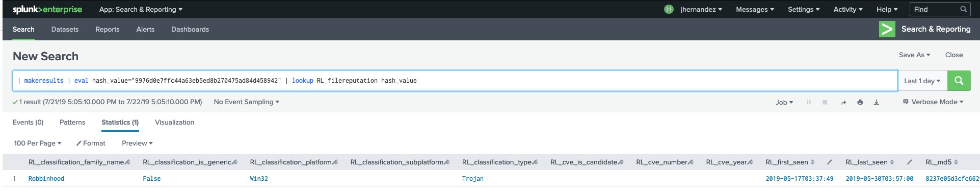Expand the Verbose Mode dropdown
Screen dimensions: 980x192
(933, 102)
